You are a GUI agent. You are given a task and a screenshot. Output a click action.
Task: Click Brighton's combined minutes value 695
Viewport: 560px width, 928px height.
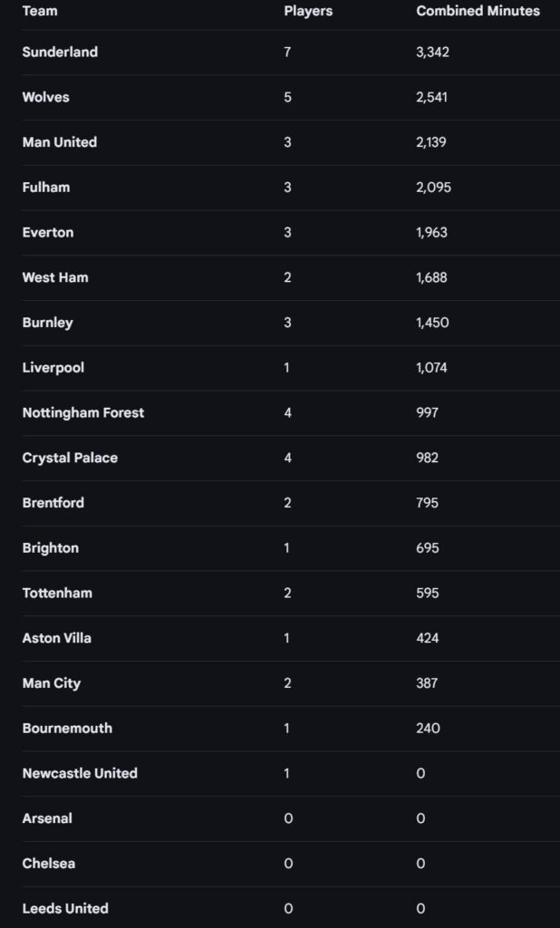(428, 548)
